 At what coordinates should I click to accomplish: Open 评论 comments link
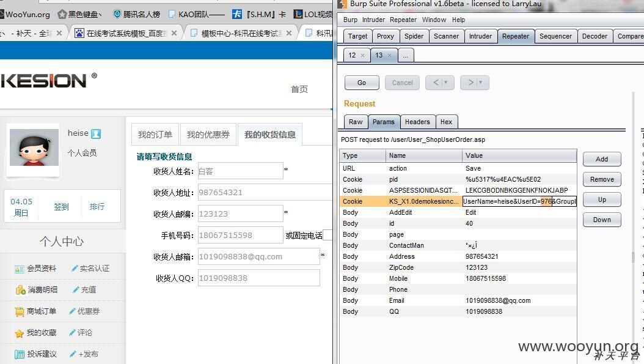pos(81,333)
